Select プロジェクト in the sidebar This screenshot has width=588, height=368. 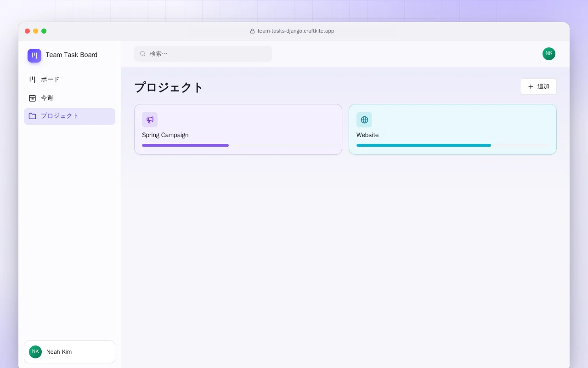point(70,116)
